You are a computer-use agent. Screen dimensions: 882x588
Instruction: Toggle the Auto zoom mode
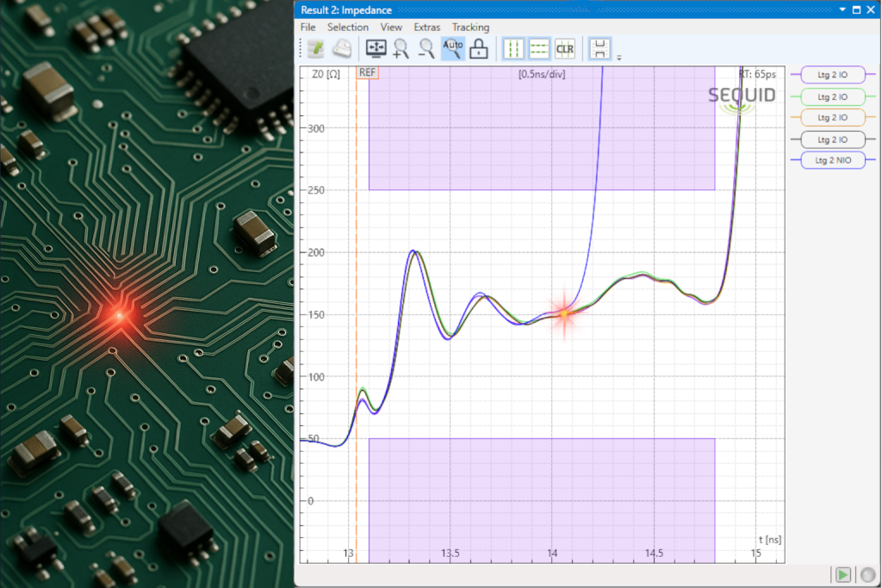453,49
